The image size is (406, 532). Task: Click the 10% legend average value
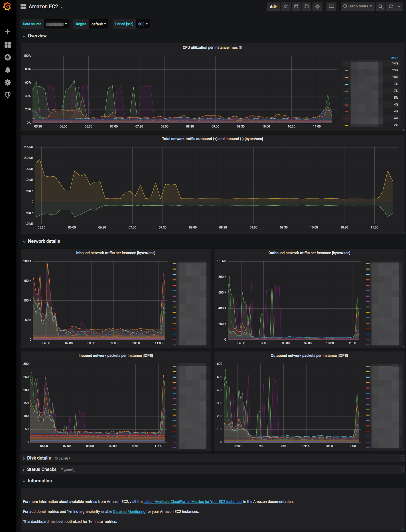(x=395, y=77)
